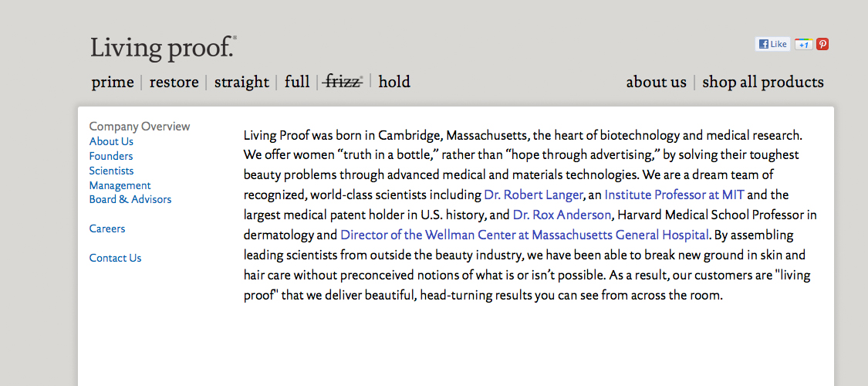
Task: Visit the Careers page
Action: tap(107, 229)
